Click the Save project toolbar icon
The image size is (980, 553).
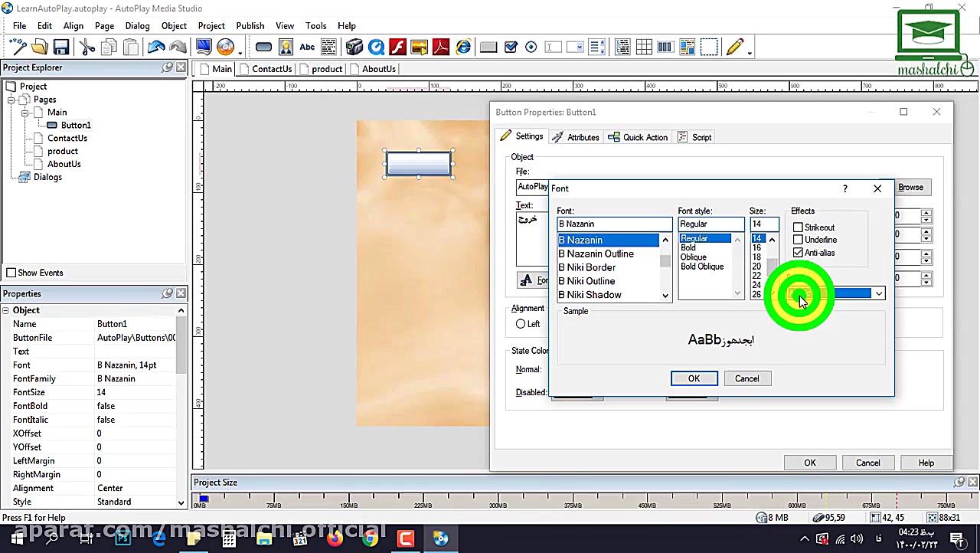tap(61, 47)
